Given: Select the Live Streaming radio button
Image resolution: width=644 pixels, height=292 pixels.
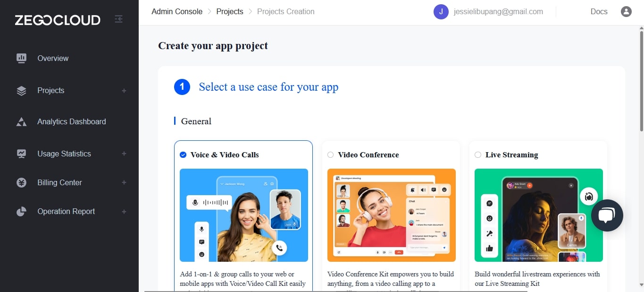Looking at the screenshot, I should [478, 155].
